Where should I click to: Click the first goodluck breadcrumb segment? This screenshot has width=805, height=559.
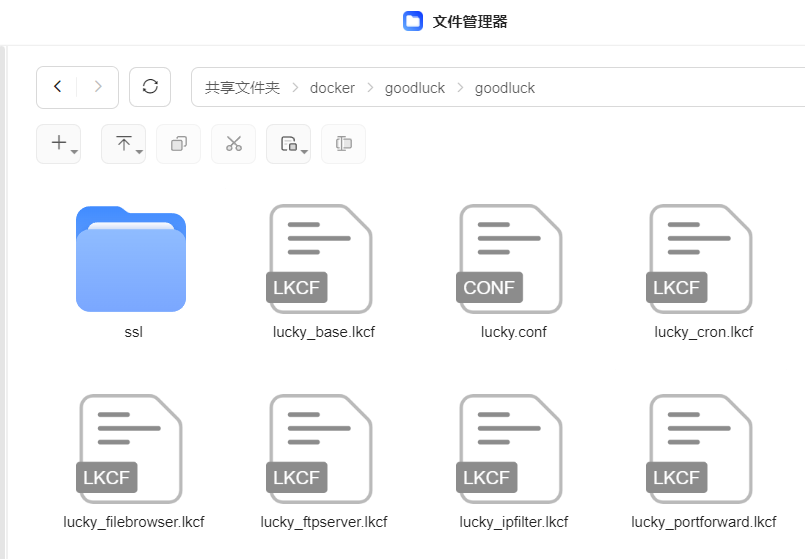pos(415,88)
